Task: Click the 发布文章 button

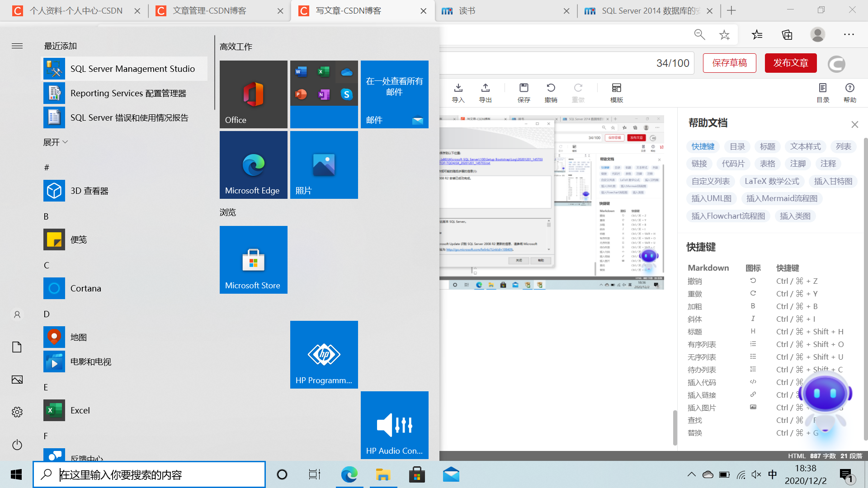Action: [791, 63]
